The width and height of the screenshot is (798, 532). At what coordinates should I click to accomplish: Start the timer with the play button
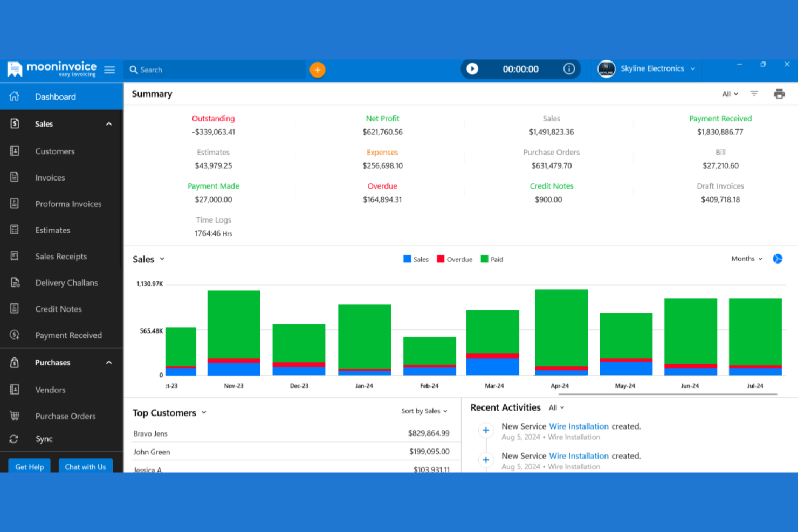(x=473, y=69)
